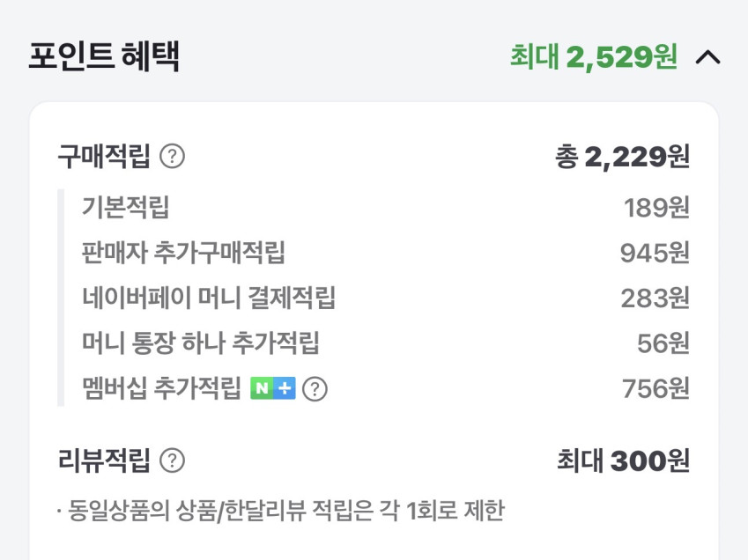Select the 기본적립 row label
The height and width of the screenshot is (560, 748).
[125, 208]
